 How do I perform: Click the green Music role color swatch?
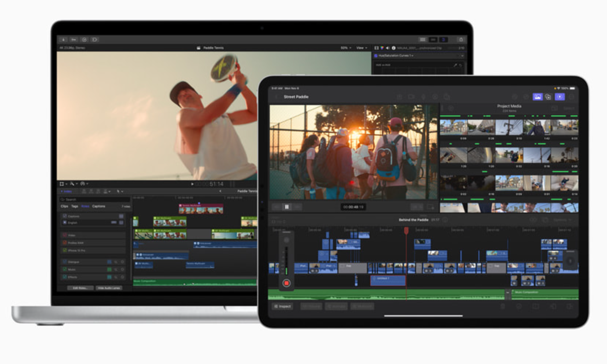click(109, 269)
